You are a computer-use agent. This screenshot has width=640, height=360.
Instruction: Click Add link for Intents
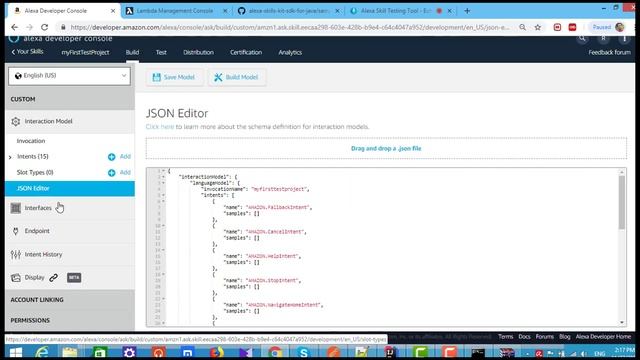click(125, 157)
